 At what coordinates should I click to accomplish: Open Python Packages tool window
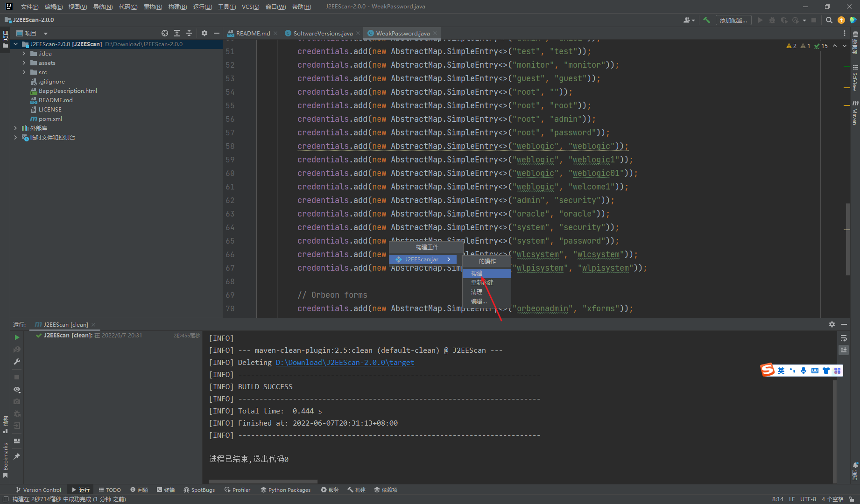point(285,490)
